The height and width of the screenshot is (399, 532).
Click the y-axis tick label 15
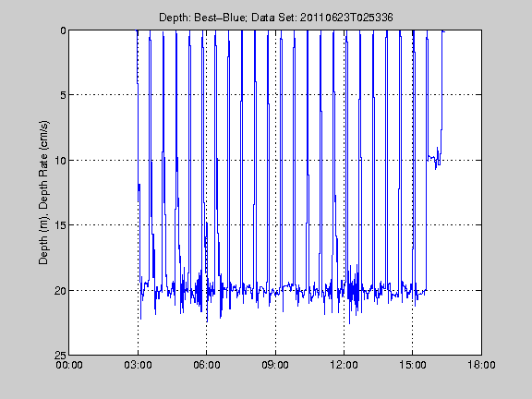(x=60, y=225)
